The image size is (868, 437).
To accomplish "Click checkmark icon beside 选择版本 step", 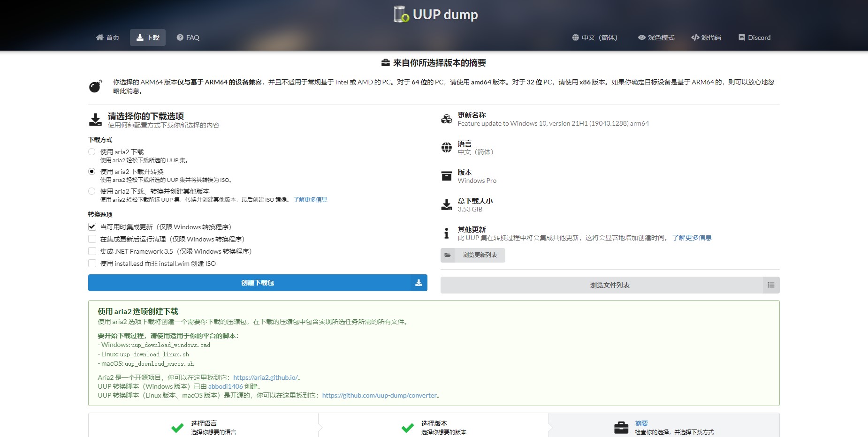I will pyautogui.click(x=408, y=428).
